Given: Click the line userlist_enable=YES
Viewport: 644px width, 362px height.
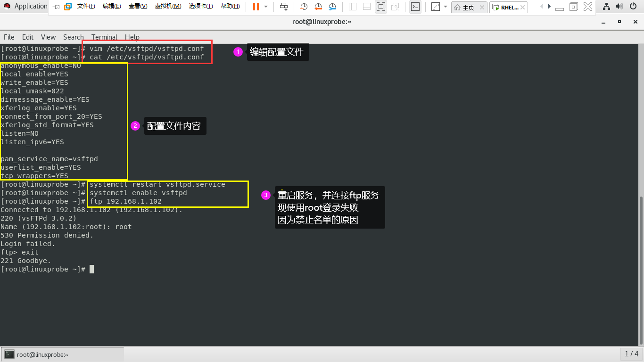Looking at the screenshot, I should tap(41, 167).
